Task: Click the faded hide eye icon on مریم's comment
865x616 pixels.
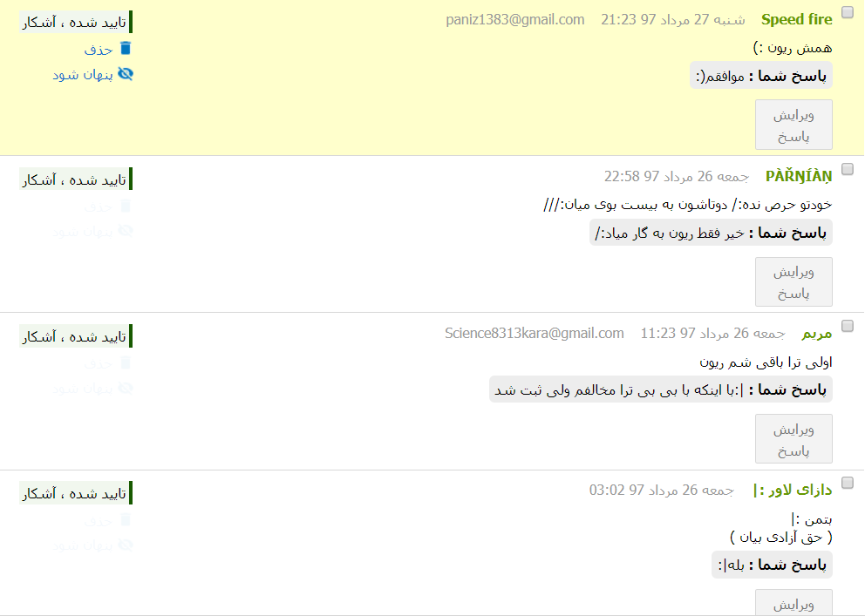Action: pyautogui.click(x=126, y=389)
